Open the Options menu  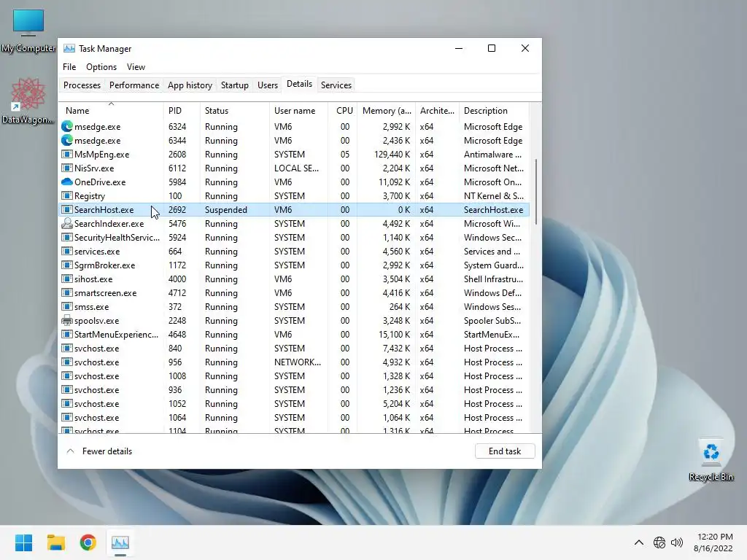[101, 67]
